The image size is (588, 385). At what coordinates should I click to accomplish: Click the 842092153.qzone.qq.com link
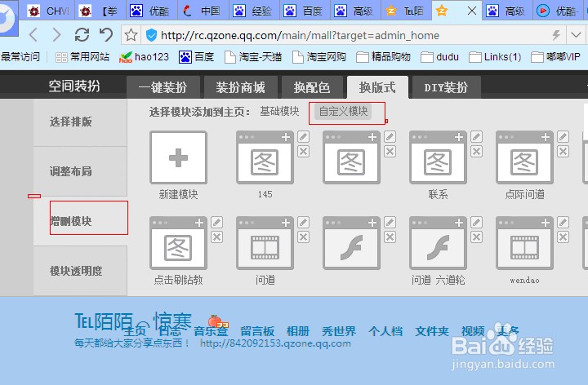[x=275, y=343]
